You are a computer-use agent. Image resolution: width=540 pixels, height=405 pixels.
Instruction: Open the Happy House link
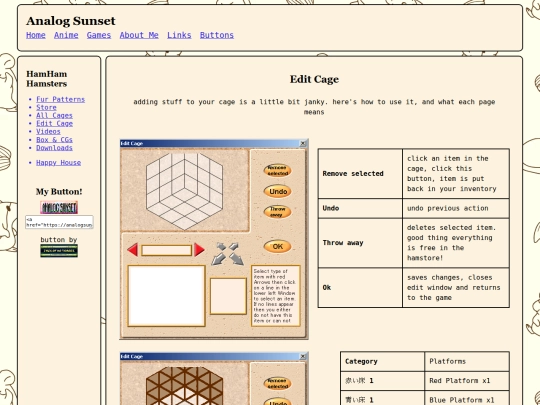[59, 163]
